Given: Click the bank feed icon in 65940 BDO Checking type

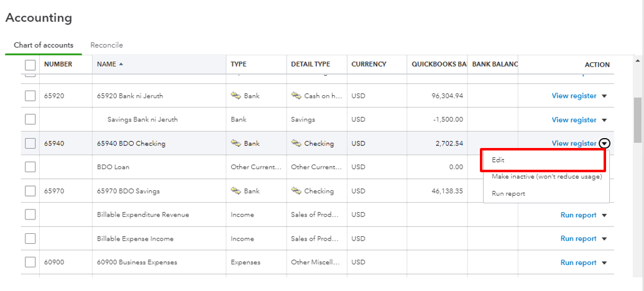Looking at the screenshot, I should [236, 144].
